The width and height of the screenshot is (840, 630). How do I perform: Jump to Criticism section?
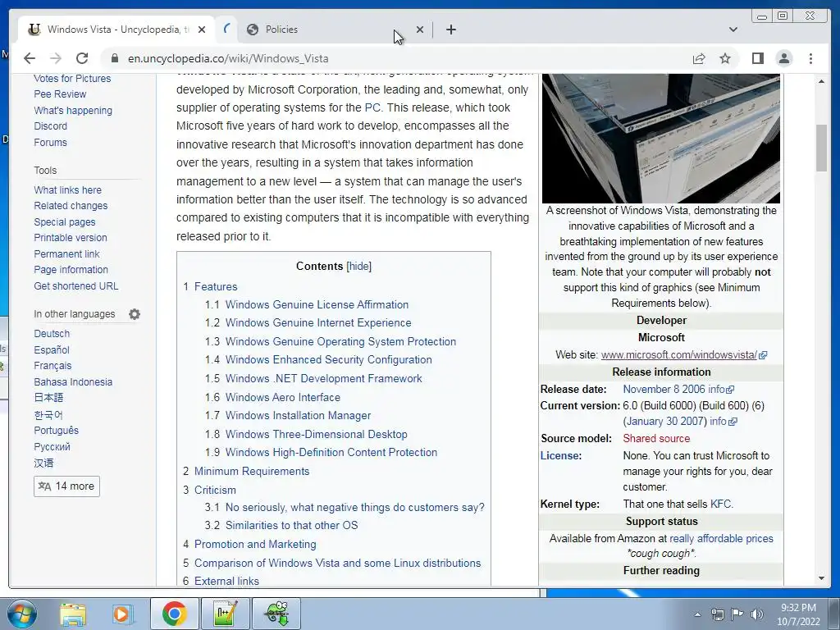[215, 490]
